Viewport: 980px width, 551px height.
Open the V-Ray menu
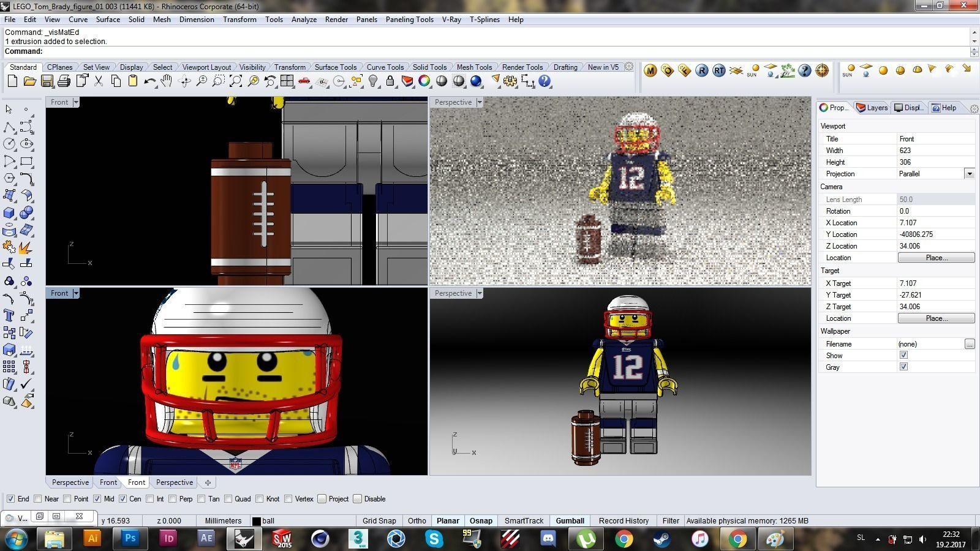click(451, 20)
